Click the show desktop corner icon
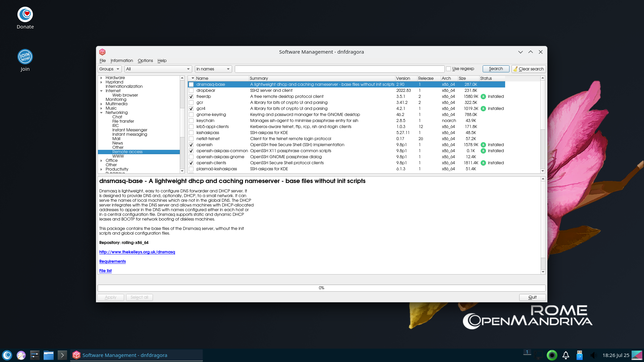 click(x=637, y=355)
